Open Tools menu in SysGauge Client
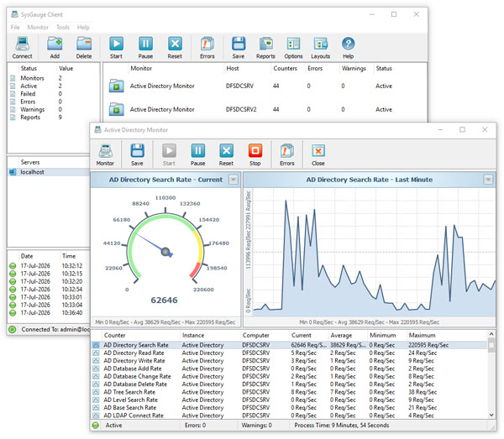 [x=63, y=28]
